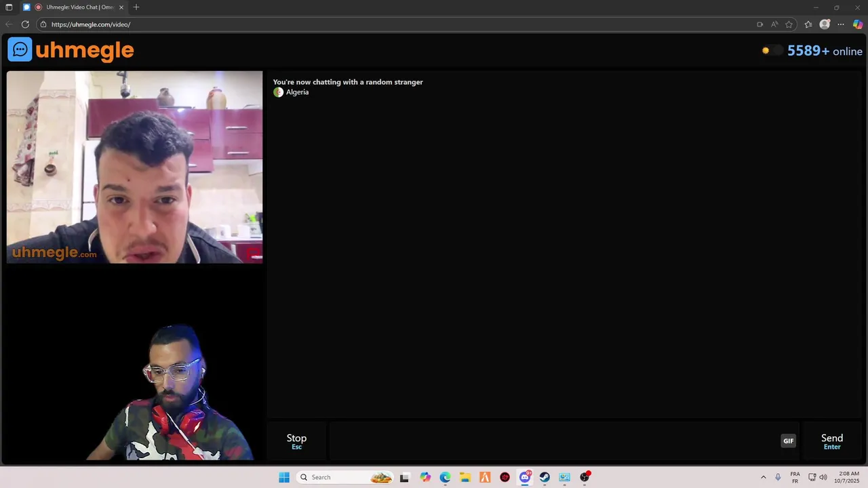This screenshot has height=488, width=868.
Task: Click the address bar URL
Action: pos(91,24)
